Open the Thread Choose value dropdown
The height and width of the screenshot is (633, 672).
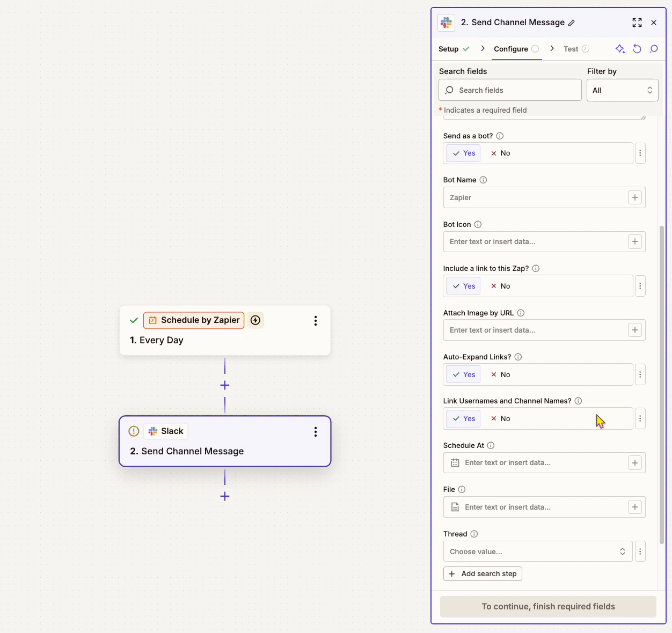point(537,551)
